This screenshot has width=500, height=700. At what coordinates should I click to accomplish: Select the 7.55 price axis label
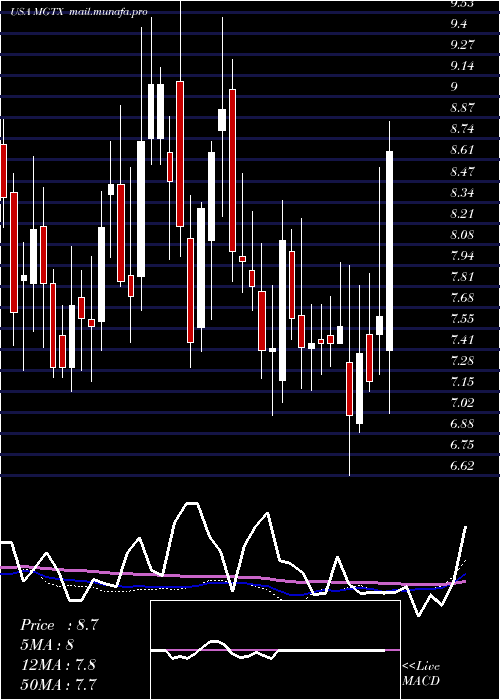point(462,319)
